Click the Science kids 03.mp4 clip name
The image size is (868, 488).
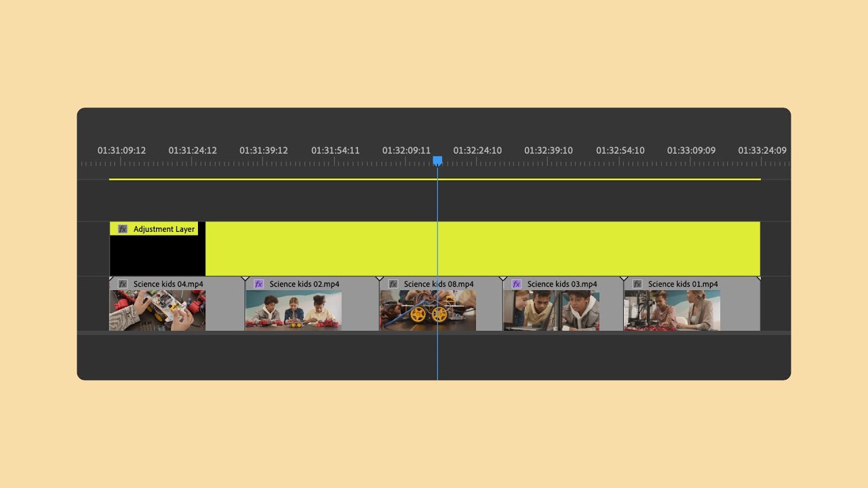tap(562, 284)
